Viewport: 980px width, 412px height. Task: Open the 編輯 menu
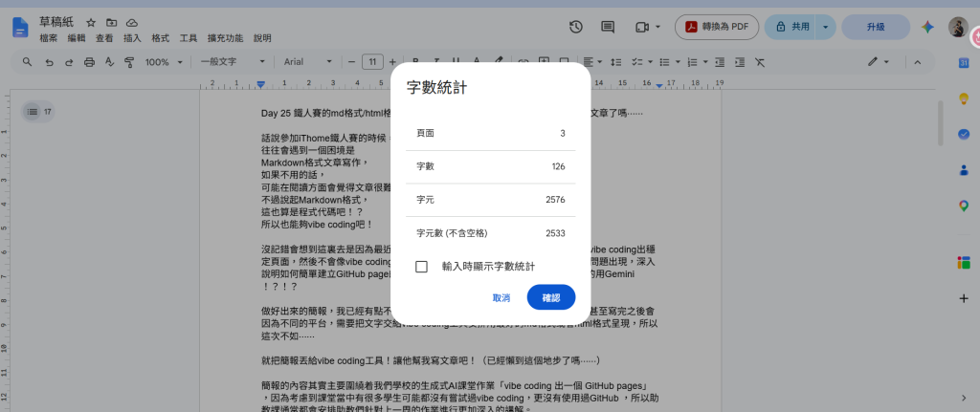(77, 38)
